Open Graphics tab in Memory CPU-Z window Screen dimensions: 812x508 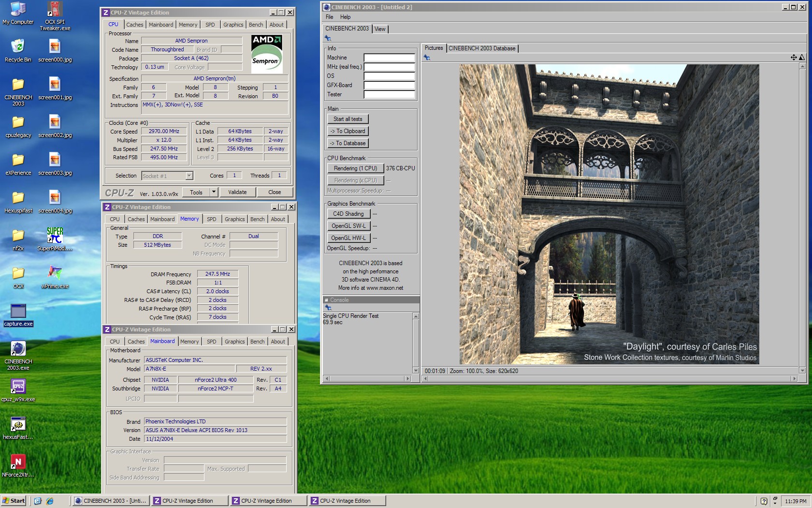point(235,219)
